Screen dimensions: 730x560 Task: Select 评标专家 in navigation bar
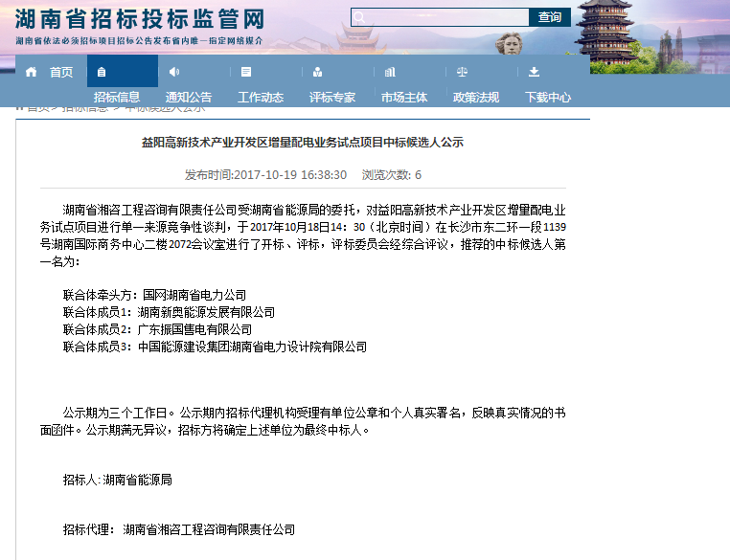click(332, 97)
